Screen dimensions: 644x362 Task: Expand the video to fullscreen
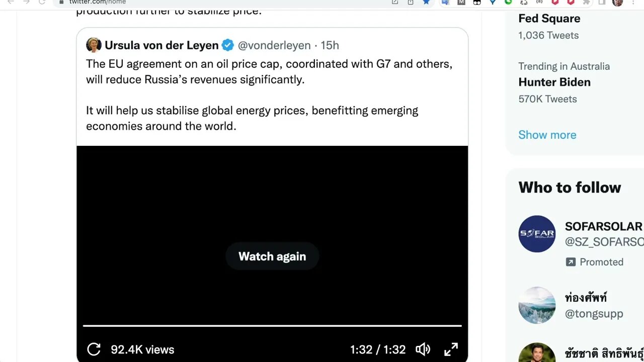pos(451,349)
